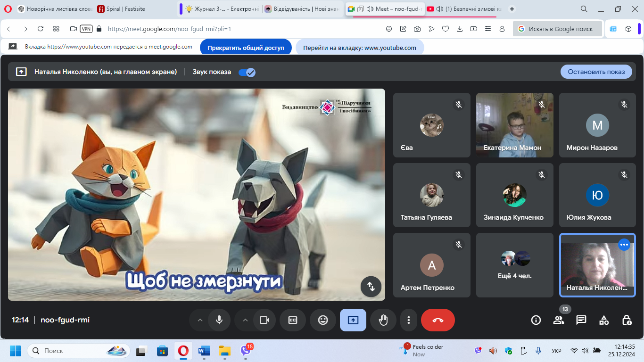Open chat with everyone
This screenshot has width=644, height=362.
click(581, 320)
